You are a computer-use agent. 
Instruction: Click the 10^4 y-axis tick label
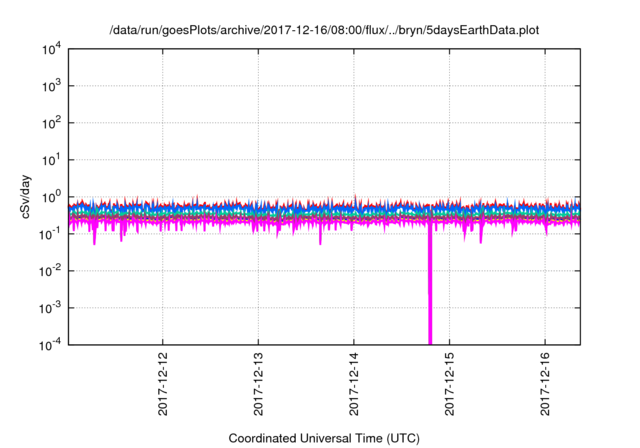pyautogui.click(x=52, y=49)
